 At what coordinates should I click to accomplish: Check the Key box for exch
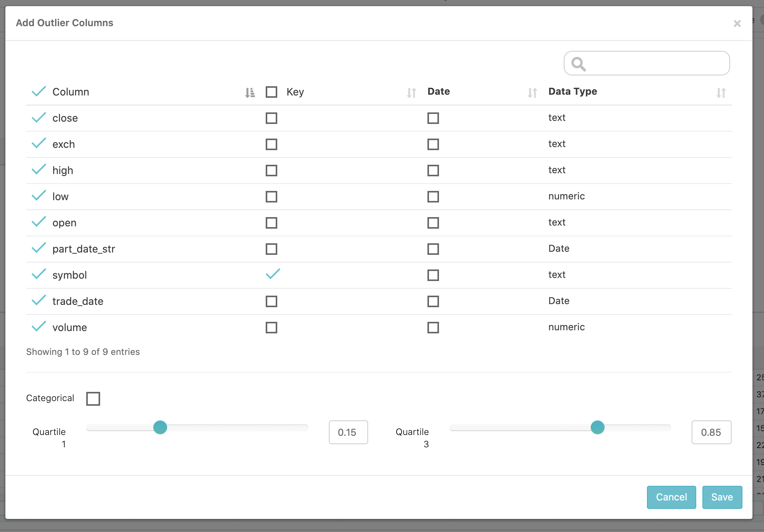point(271,144)
